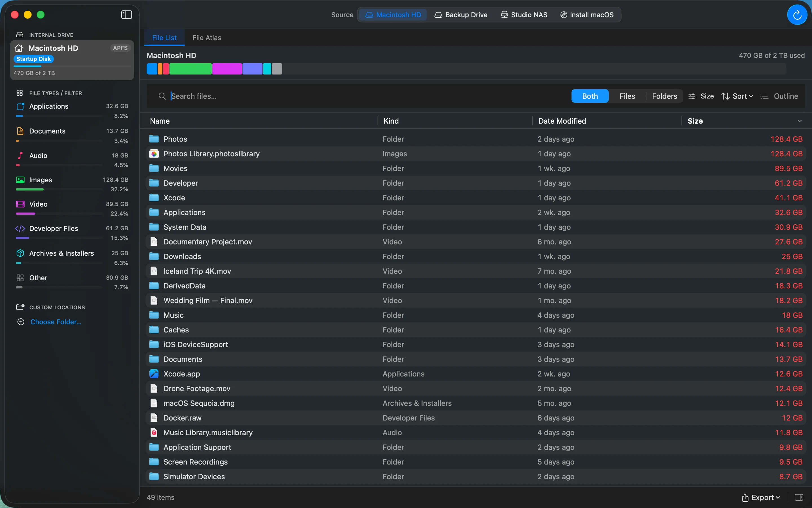Click the Movies folder icon
The image size is (812, 508).
point(154,168)
